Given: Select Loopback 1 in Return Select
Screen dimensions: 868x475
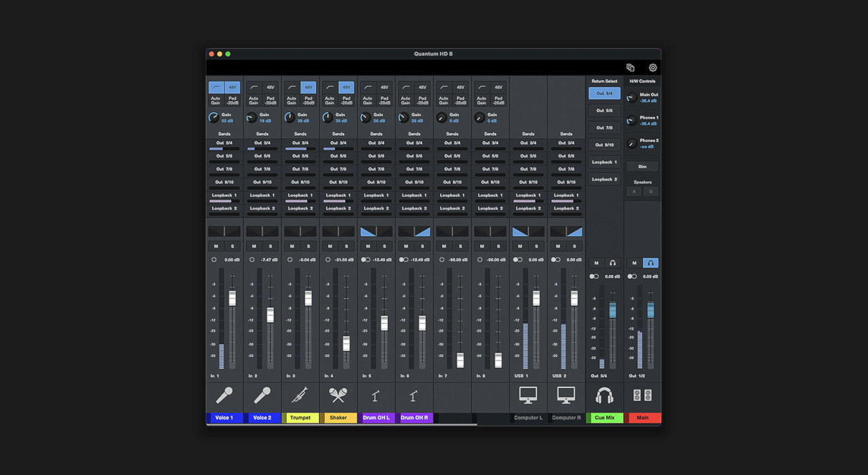Looking at the screenshot, I should [x=604, y=162].
